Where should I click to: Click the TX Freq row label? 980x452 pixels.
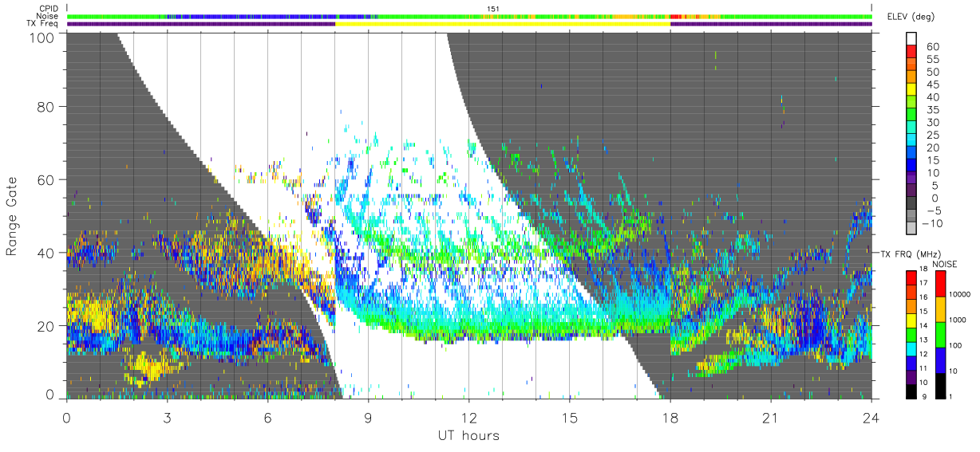pos(44,24)
